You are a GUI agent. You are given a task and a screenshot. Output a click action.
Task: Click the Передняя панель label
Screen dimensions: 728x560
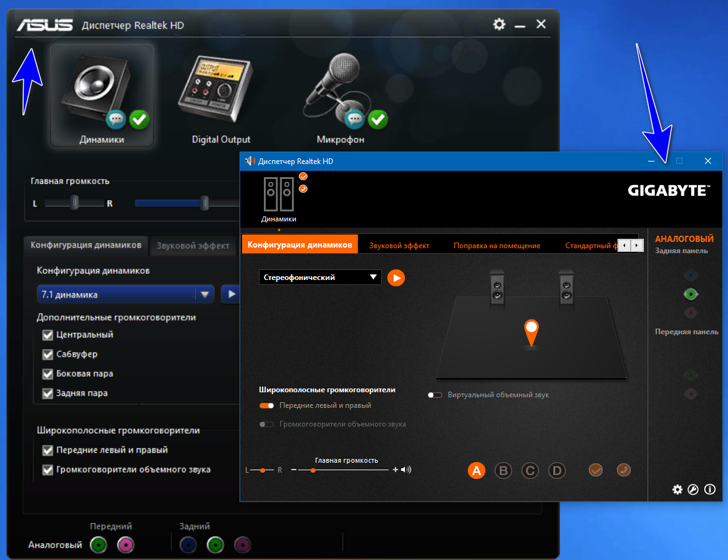tap(686, 332)
